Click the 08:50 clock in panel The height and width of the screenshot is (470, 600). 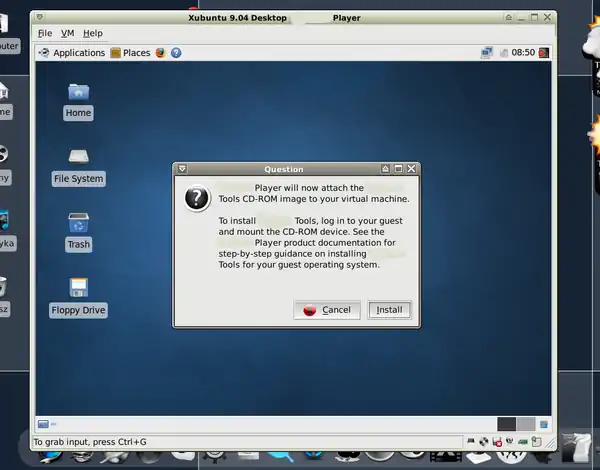522,53
